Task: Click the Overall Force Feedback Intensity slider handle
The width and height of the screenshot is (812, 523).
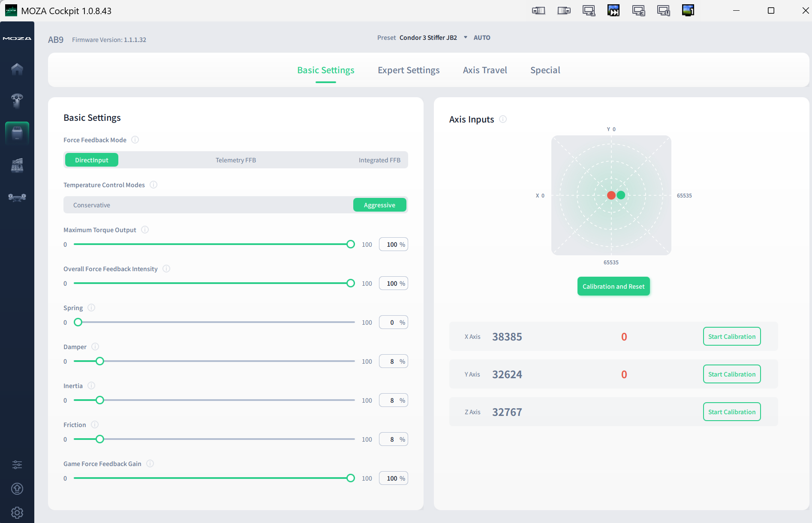Action: click(351, 283)
